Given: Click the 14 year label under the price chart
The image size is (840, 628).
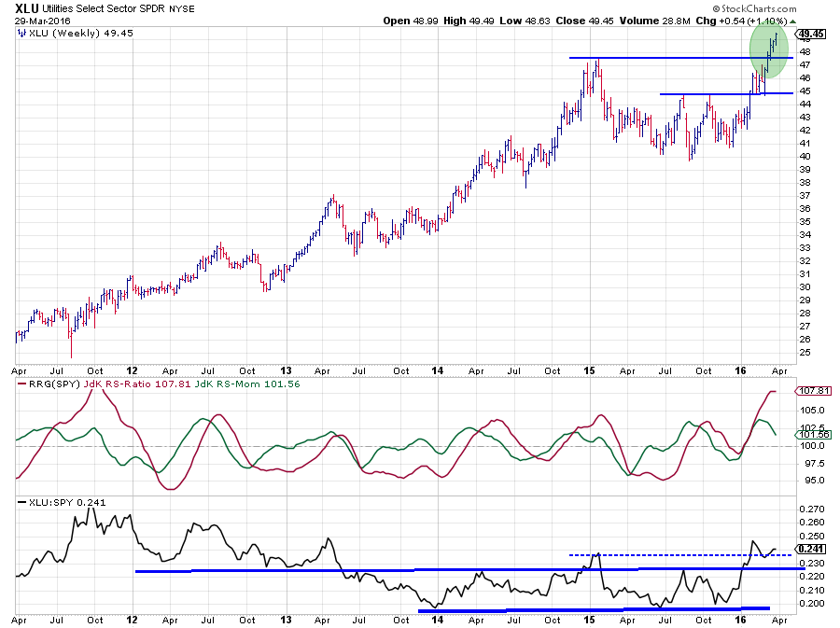Looking at the screenshot, I should (438, 370).
